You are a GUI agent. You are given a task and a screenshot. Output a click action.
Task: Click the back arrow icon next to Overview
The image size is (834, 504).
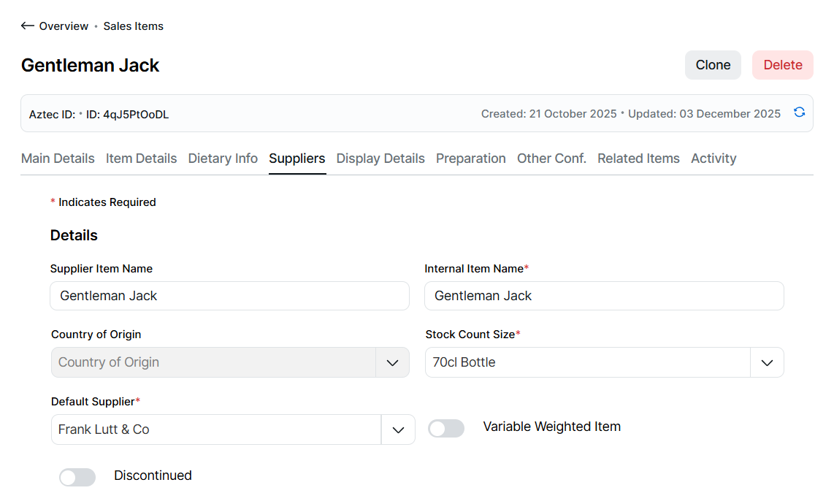[x=28, y=26]
